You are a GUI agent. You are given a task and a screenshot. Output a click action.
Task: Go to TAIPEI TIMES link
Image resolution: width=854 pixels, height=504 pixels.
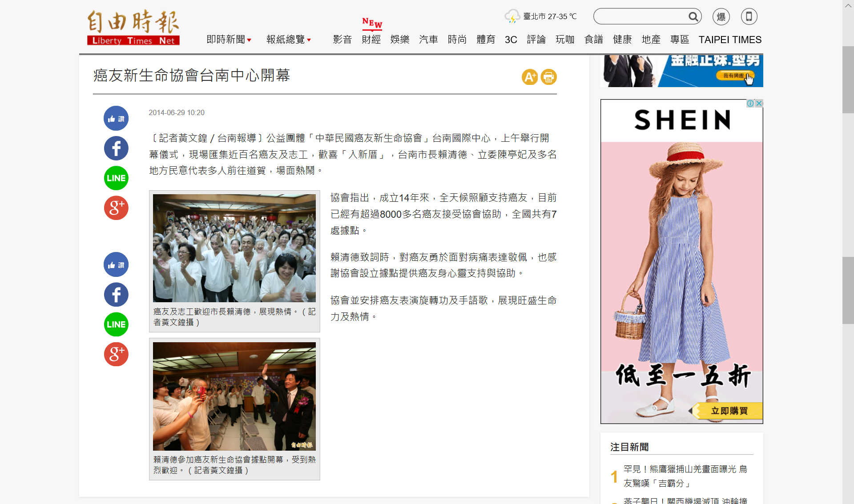pyautogui.click(x=730, y=40)
